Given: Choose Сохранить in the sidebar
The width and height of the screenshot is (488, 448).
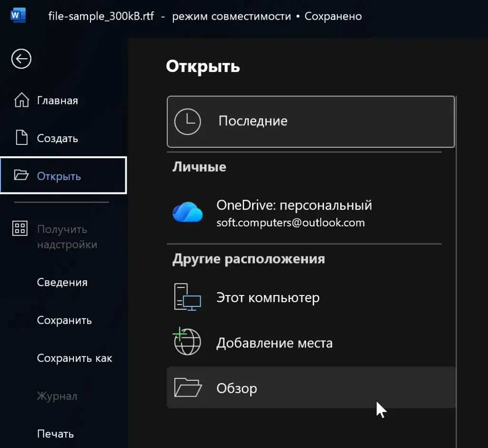Looking at the screenshot, I should [63, 320].
